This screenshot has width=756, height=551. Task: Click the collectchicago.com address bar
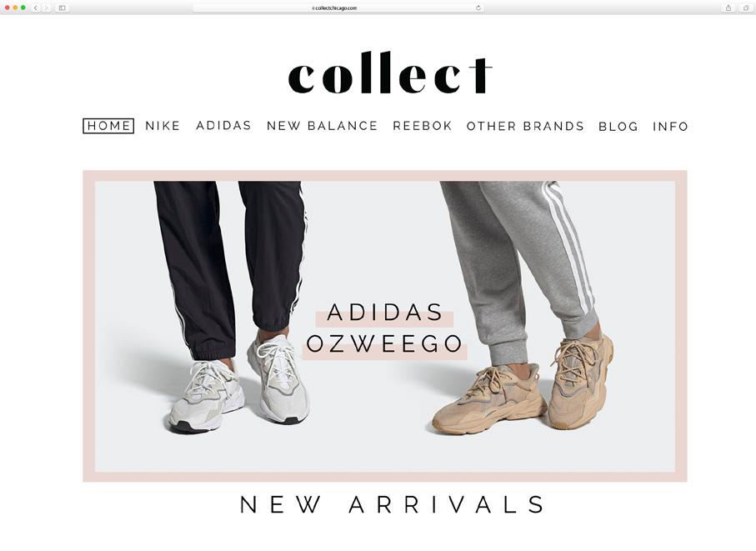[338, 8]
